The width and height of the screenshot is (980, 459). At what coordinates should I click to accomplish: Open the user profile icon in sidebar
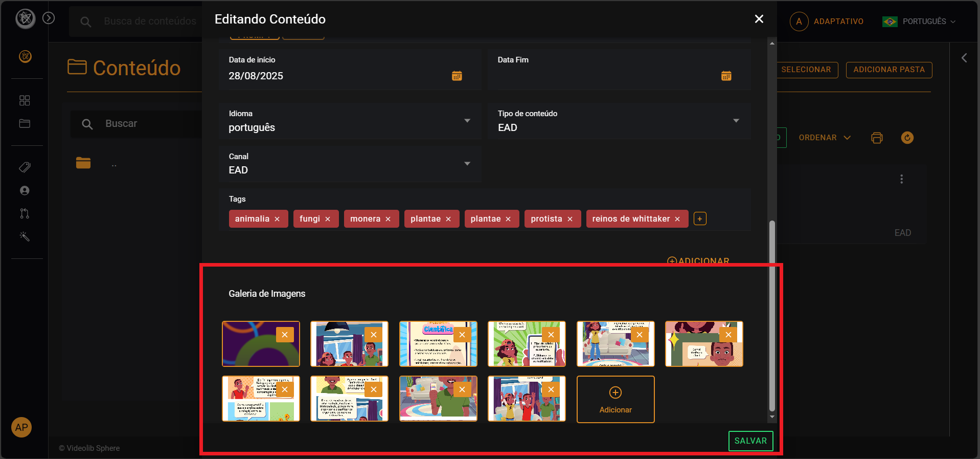(x=25, y=190)
